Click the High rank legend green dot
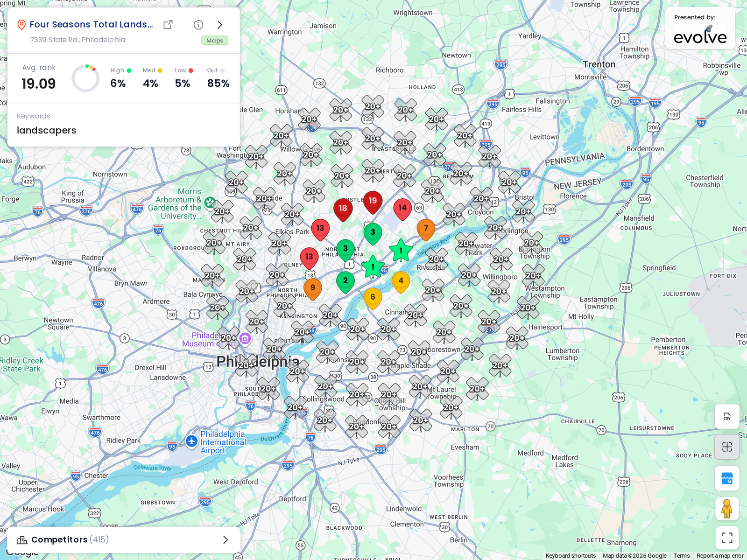This screenshot has width=747, height=560. click(x=129, y=70)
